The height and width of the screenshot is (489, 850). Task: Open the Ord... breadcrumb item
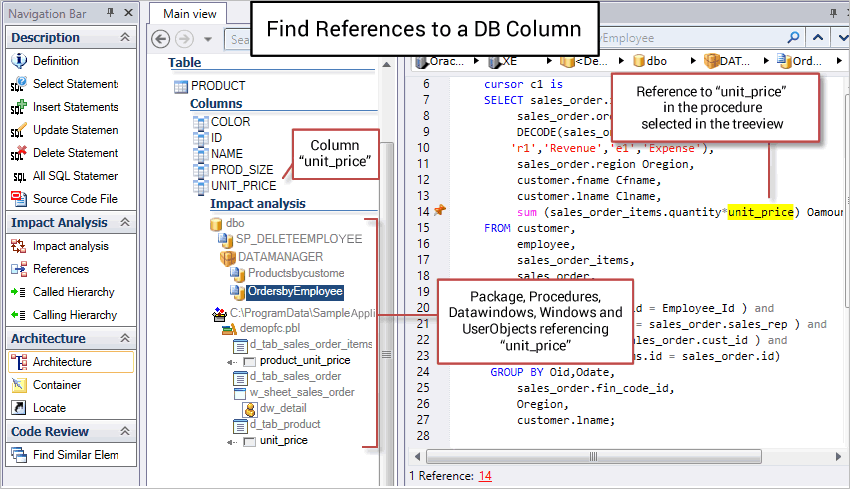pyautogui.click(x=800, y=61)
